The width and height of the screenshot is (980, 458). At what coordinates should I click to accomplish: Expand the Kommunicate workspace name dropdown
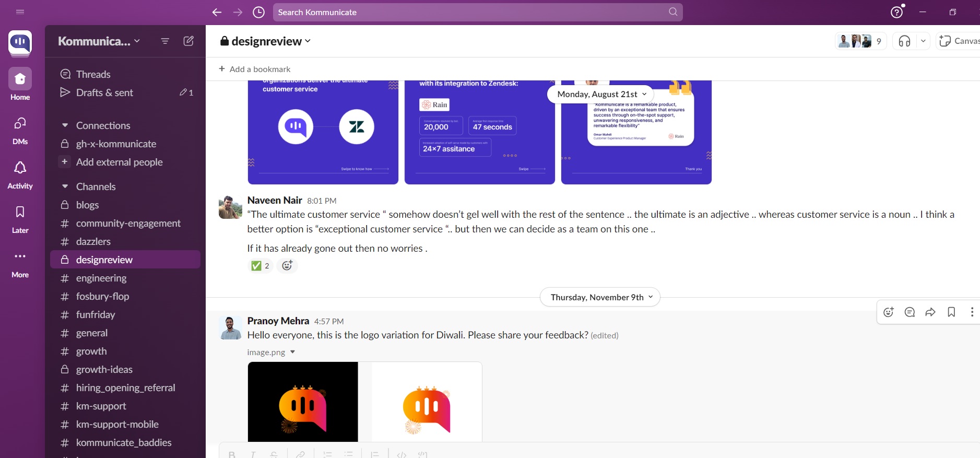(x=99, y=41)
